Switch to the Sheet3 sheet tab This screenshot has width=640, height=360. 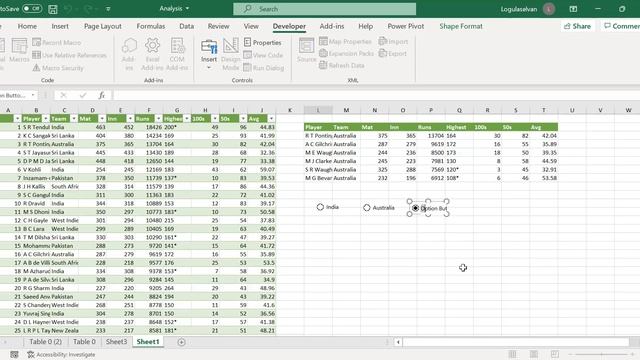coord(116,342)
